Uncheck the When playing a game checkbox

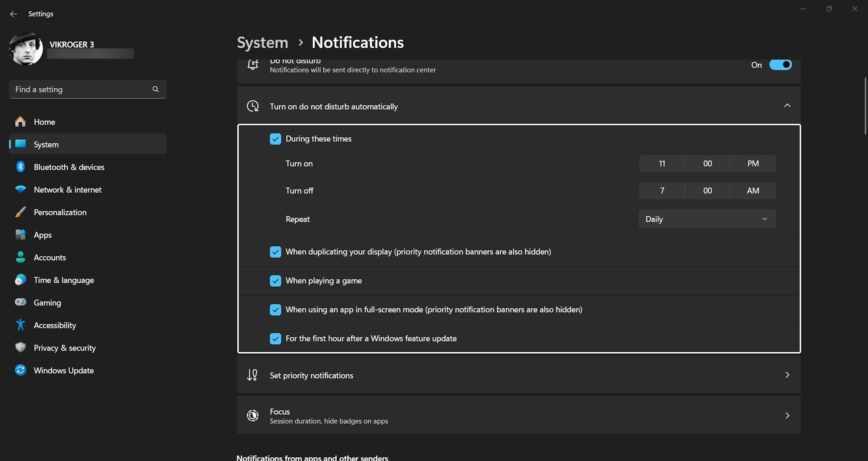coord(275,281)
